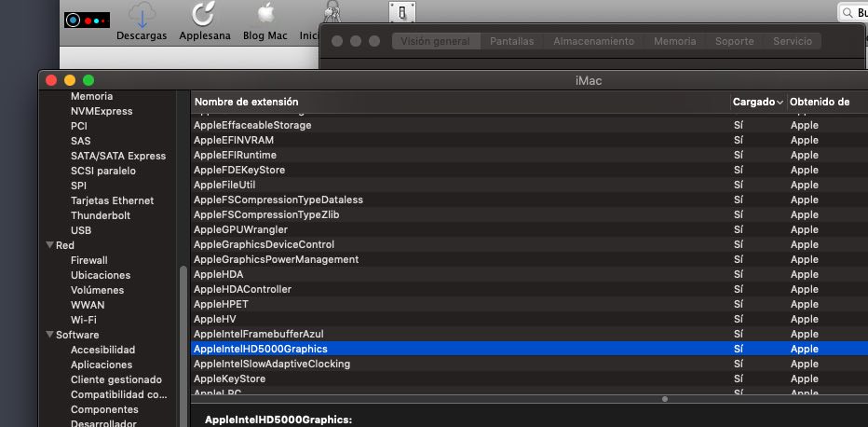
Task: Select Componentes under Software
Action: pos(104,410)
